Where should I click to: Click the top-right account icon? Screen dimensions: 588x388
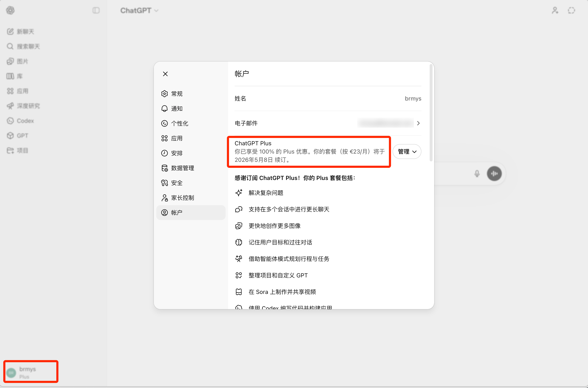[x=555, y=10]
